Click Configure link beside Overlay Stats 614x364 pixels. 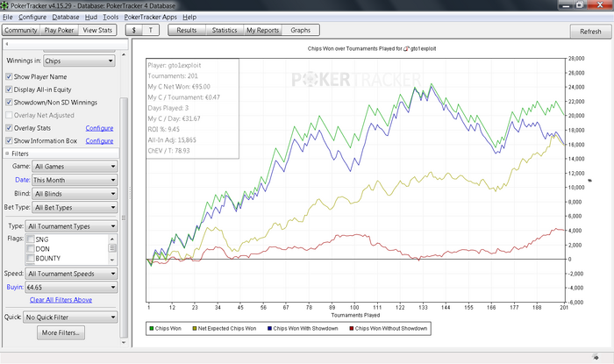click(x=99, y=128)
